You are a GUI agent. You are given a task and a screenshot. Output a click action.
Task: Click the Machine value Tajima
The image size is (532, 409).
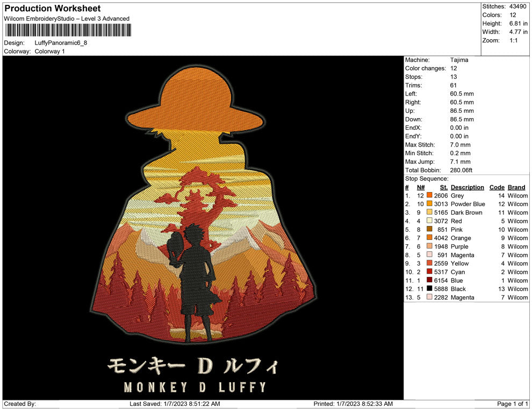pyautogui.click(x=459, y=60)
